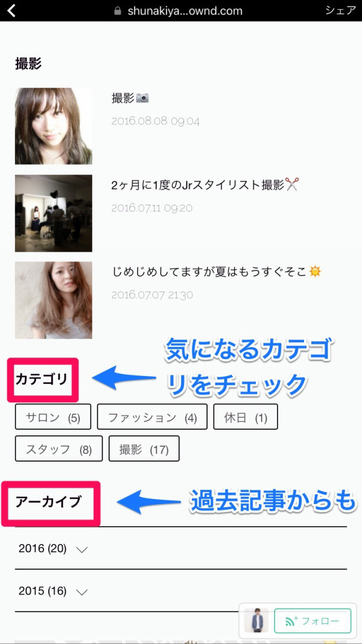362x644 pixels.
Task: Expand the 2015 (16) archive chevron
Action: (x=82, y=592)
